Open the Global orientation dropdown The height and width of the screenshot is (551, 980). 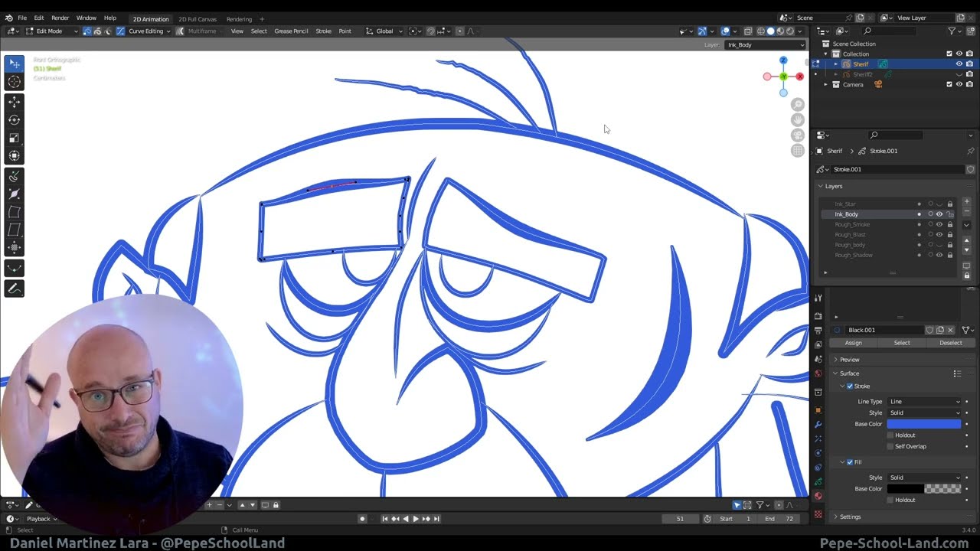pyautogui.click(x=384, y=31)
